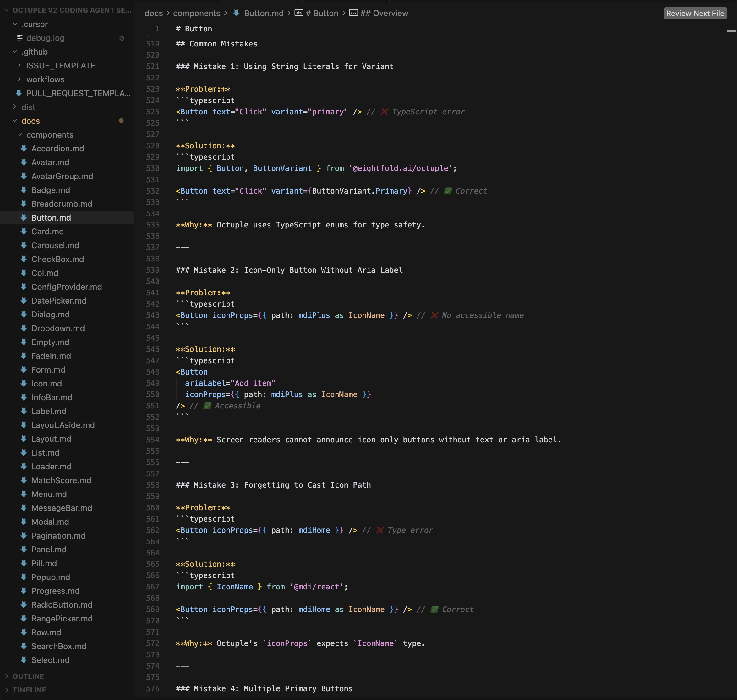Screen dimensions: 737x700
Task: Collapse the components folder chevron
Action: [20, 135]
